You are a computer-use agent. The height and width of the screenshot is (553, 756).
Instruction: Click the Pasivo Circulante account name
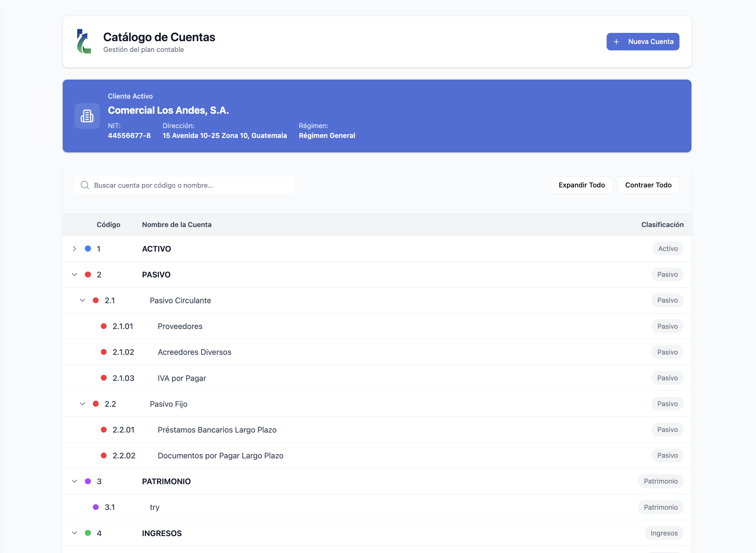click(180, 300)
